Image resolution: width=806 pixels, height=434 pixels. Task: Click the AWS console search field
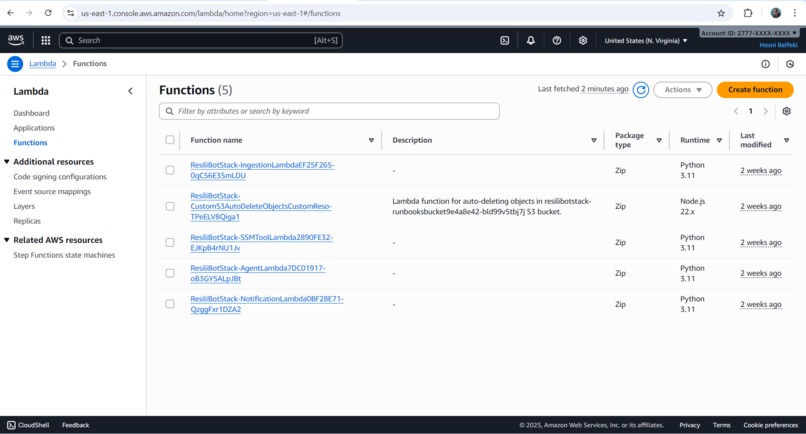tap(200, 40)
